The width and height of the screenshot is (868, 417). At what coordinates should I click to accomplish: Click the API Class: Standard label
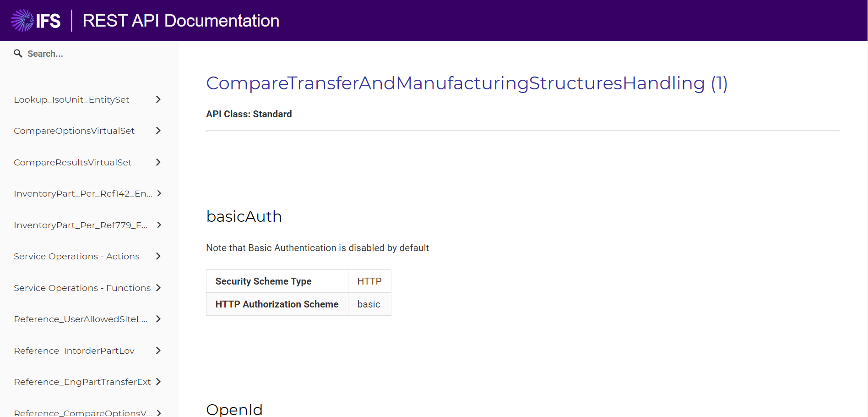[x=249, y=114]
